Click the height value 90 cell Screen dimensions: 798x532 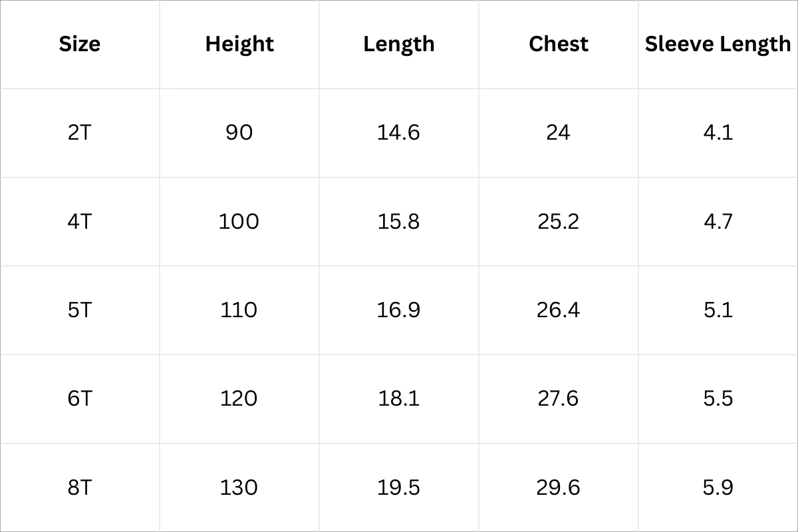pos(239,132)
